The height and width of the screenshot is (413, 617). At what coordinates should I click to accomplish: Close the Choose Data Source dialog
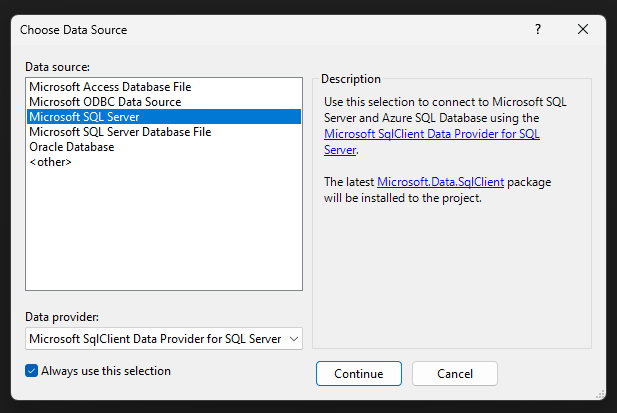583,30
